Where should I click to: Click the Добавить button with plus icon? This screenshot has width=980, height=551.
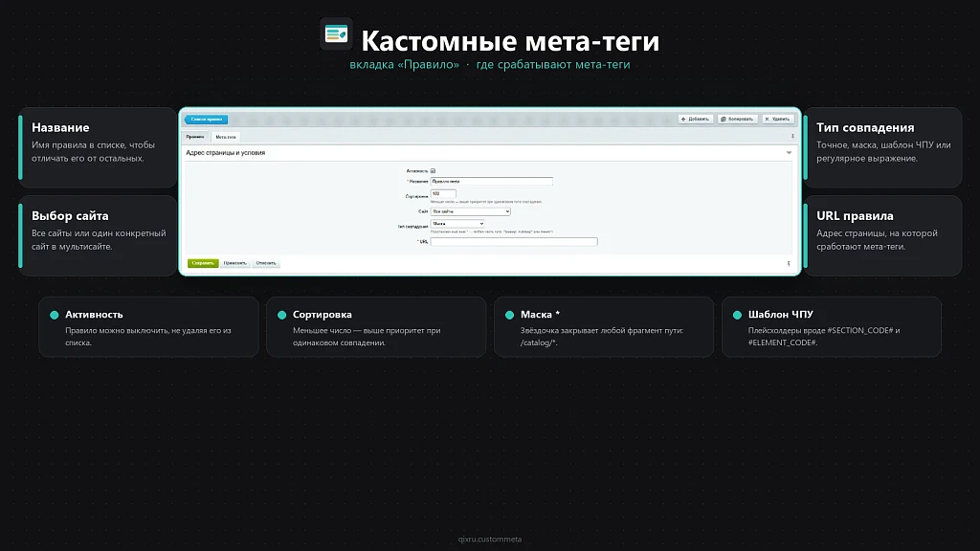tap(696, 119)
